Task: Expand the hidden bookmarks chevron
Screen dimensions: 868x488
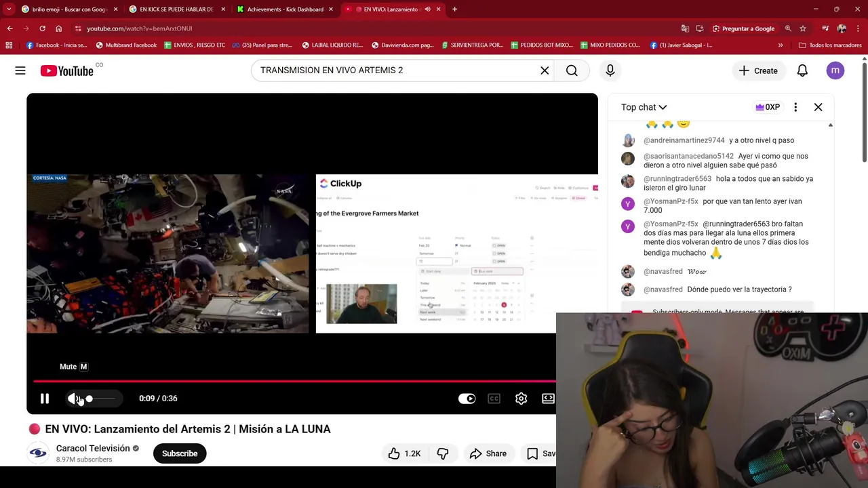Action: (x=781, y=45)
